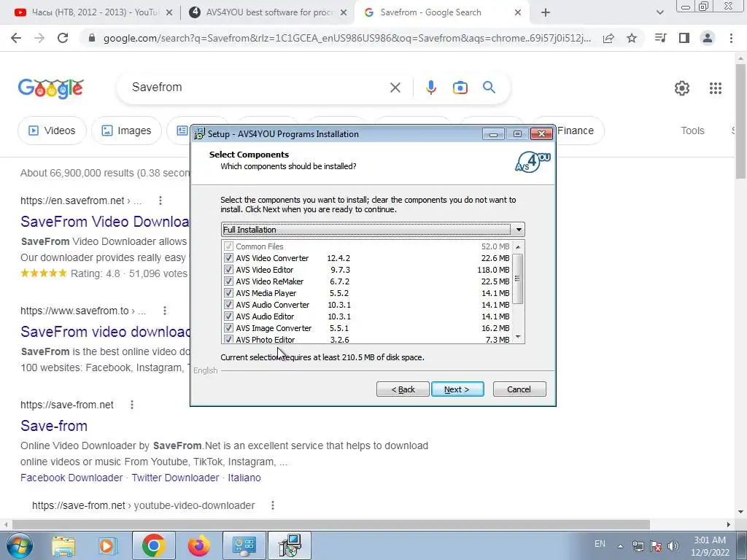Open the Google apps grid

click(x=715, y=88)
